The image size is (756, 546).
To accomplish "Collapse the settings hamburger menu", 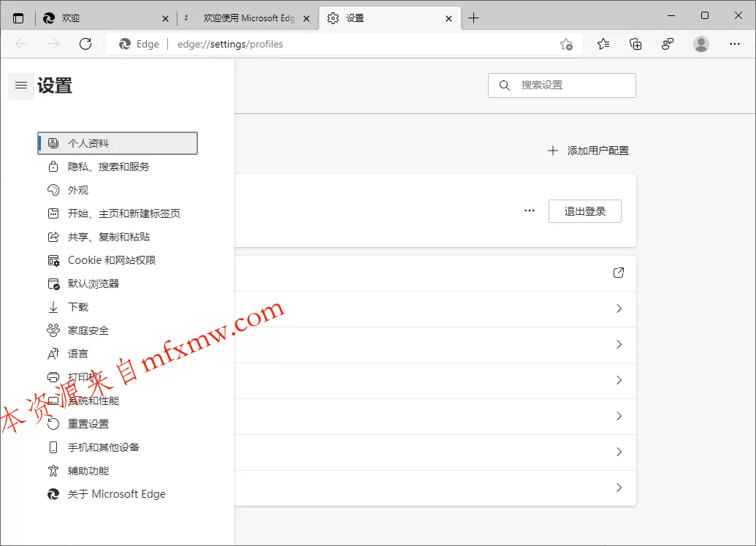I will tap(21, 86).
